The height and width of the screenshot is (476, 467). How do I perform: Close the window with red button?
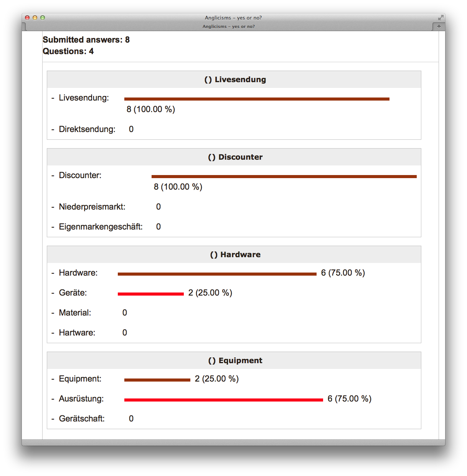pos(27,18)
